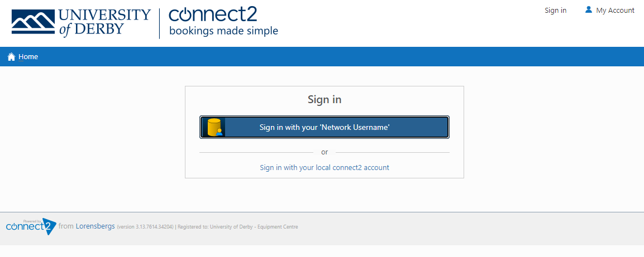Screen dimensions: 644x257
Task: Click the Home house icon
Action: tap(12, 56)
